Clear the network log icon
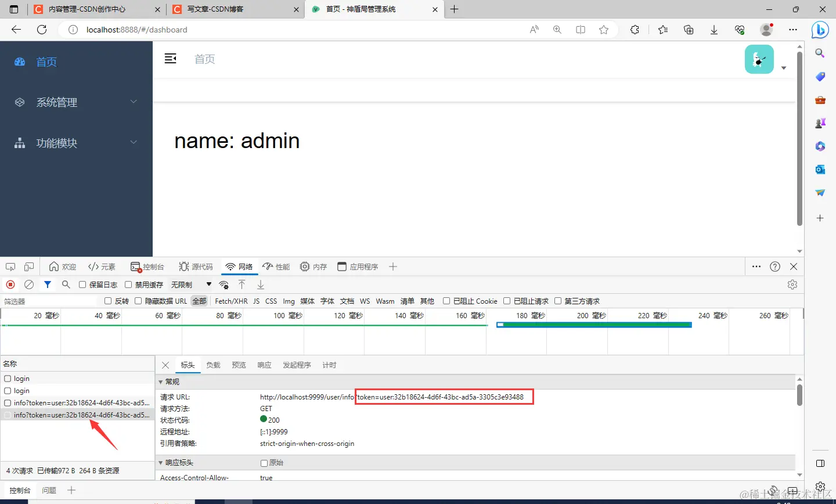 tap(29, 285)
